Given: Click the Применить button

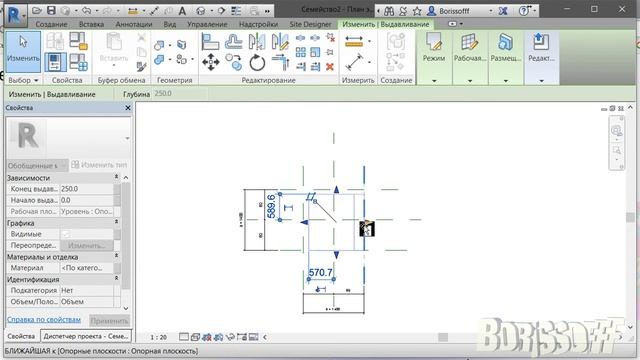Looking at the screenshot, I should click(x=109, y=320).
